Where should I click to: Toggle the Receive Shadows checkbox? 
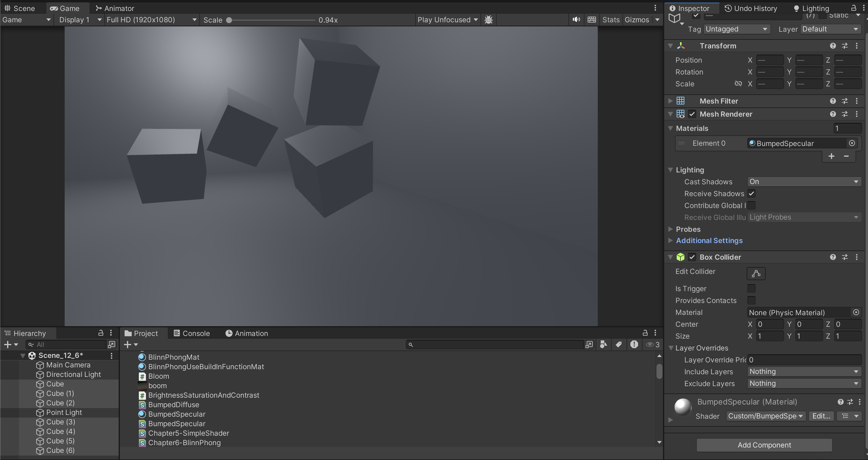point(751,193)
